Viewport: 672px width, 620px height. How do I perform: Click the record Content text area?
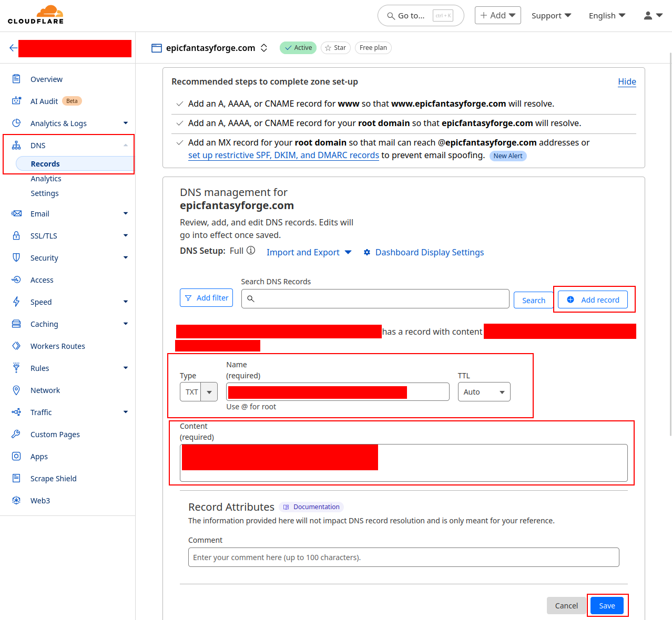[404, 463]
